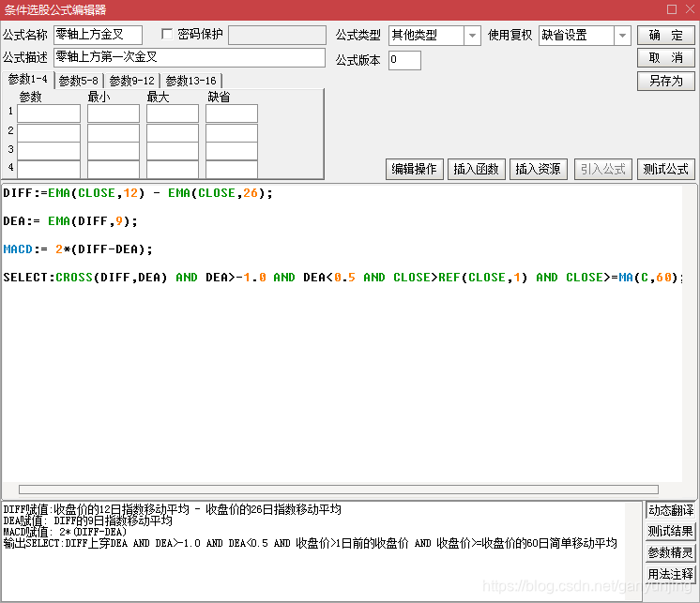Viewport: 700px width, 603px height.
Task: Click the 公式版本 input field
Action: point(404,60)
